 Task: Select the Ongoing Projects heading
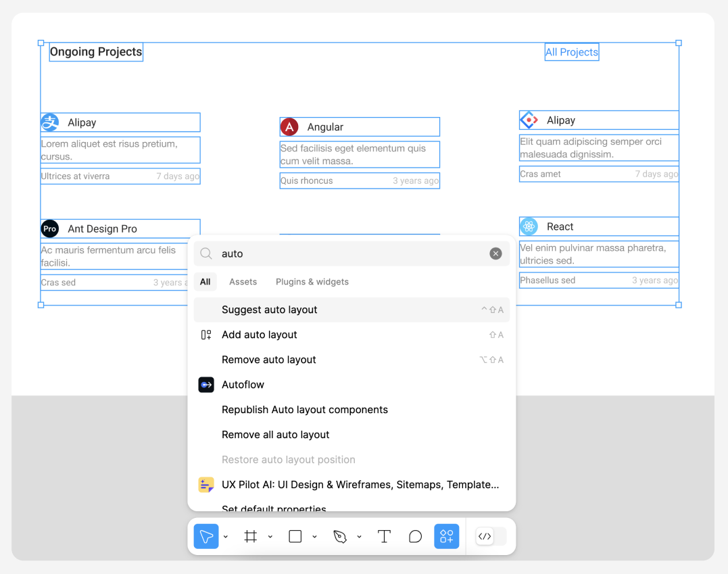coord(96,51)
